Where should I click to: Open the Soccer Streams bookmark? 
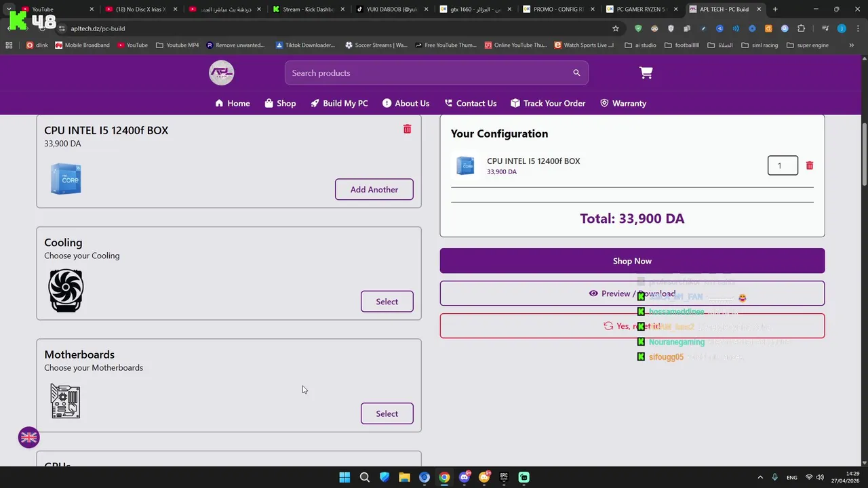tap(376, 45)
